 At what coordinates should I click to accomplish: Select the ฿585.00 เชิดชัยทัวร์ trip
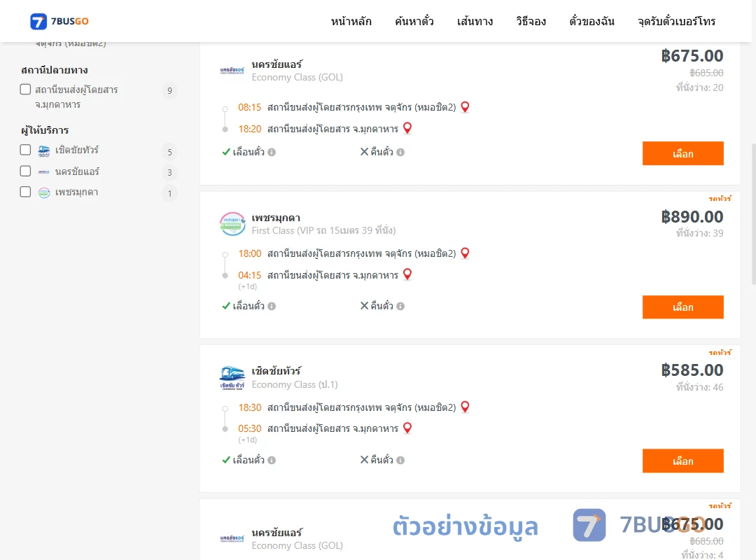(x=682, y=461)
